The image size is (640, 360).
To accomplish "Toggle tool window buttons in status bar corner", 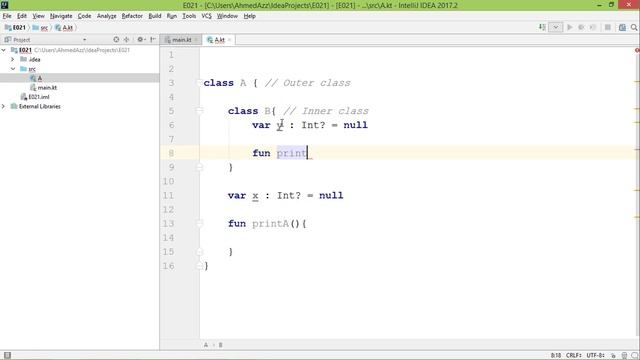I will [x=7, y=356].
